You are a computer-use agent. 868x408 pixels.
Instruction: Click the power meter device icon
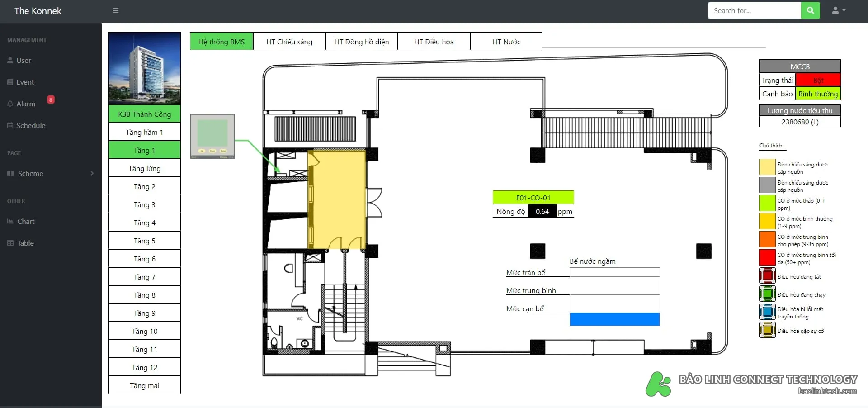point(212,136)
